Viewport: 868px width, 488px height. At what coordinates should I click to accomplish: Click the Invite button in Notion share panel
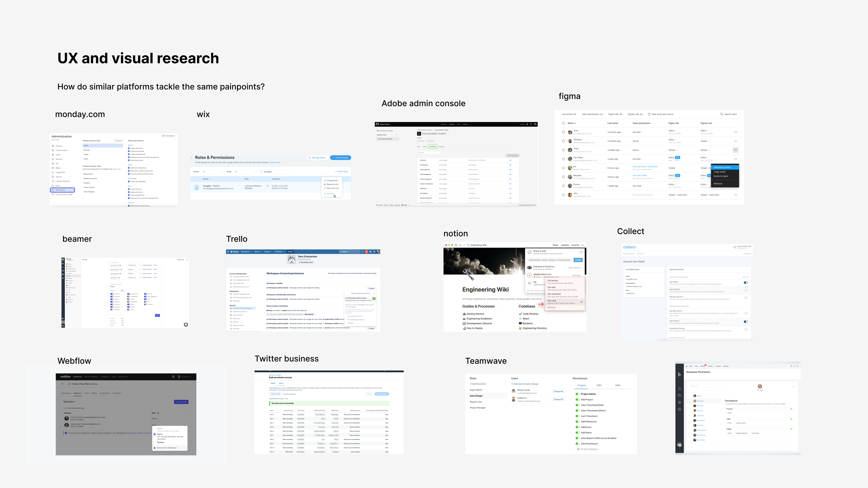pos(578,260)
